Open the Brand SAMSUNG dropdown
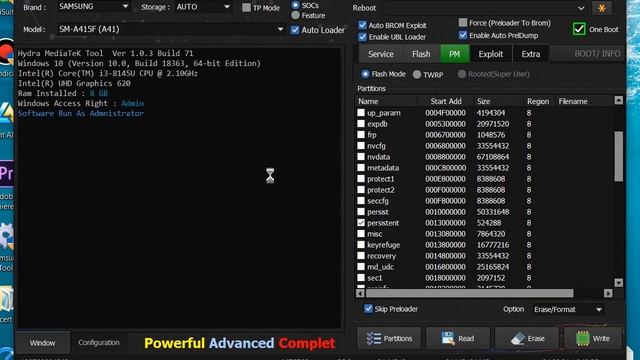This screenshot has height=360, width=640. [x=94, y=7]
